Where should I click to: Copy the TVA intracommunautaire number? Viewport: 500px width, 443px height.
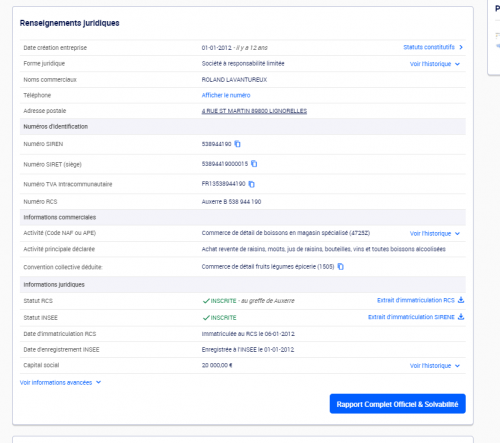252,184
